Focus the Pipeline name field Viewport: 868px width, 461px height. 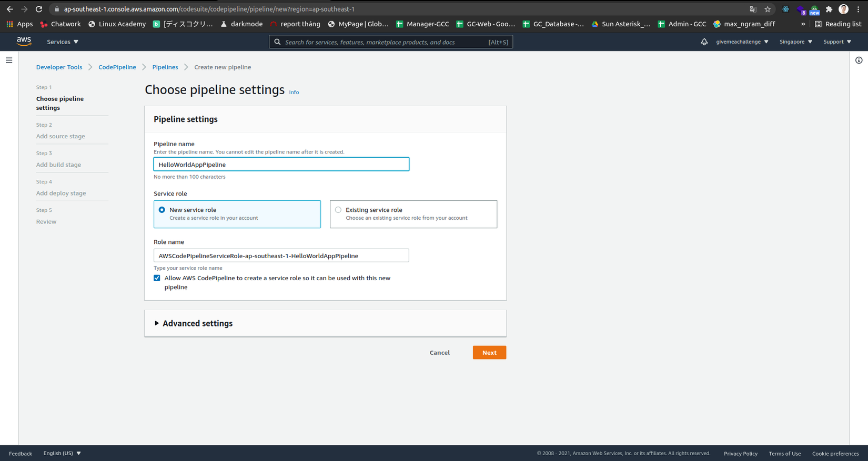(281, 165)
